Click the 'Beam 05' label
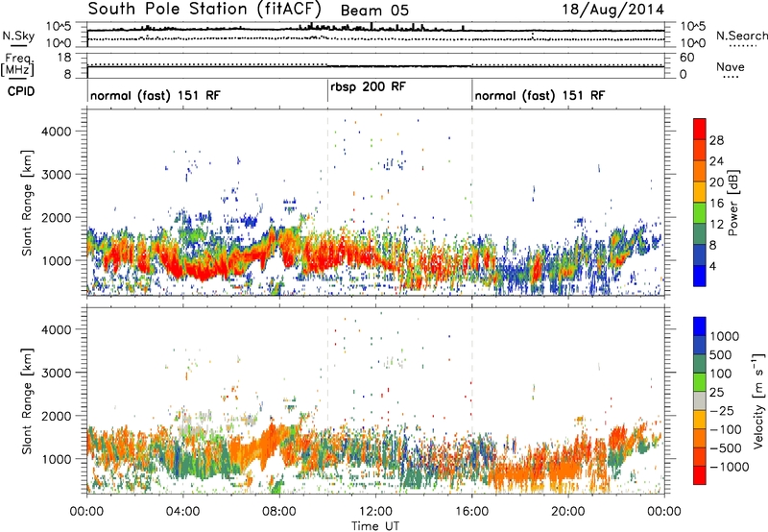Image resolution: width=768 pixels, height=532 pixels. (x=374, y=11)
